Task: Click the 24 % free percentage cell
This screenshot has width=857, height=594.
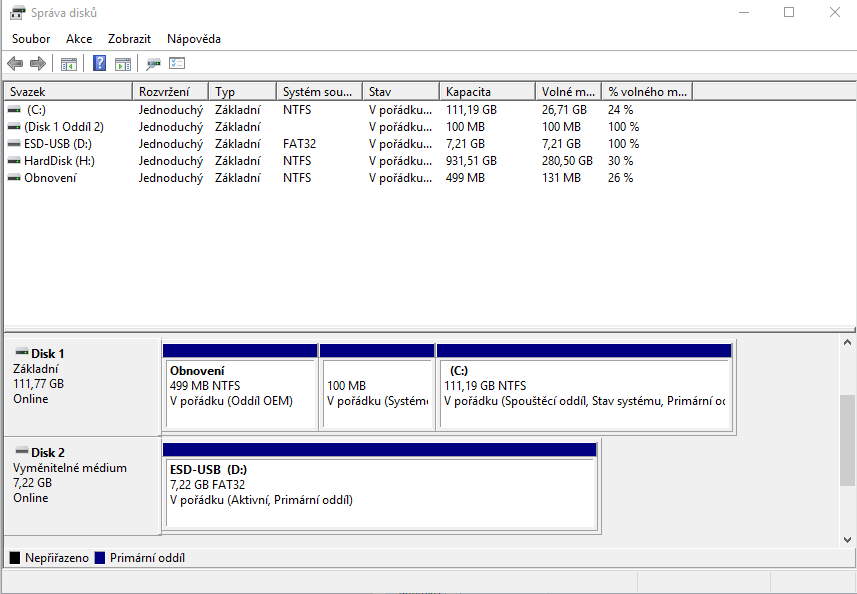Action: pos(620,110)
